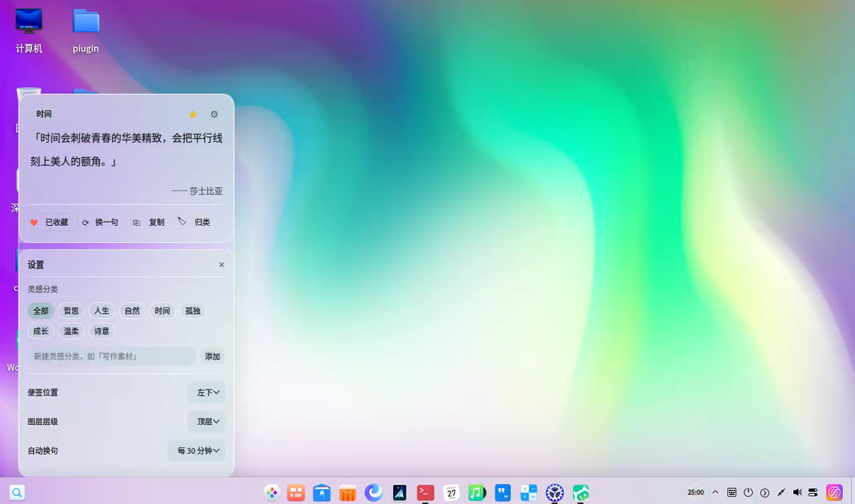Open the 自动换句 dropdown showing 每30分钟
Image resolution: width=855 pixels, height=504 pixels.
click(197, 451)
